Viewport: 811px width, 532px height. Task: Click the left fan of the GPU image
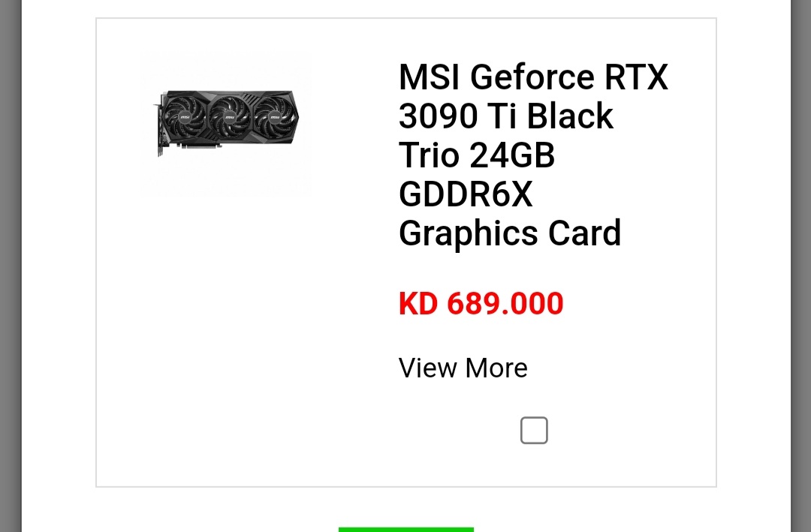185,117
